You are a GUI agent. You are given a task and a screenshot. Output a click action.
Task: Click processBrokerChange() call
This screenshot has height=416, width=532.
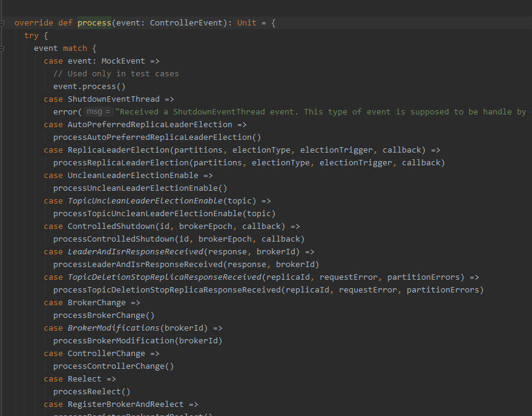point(103,315)
